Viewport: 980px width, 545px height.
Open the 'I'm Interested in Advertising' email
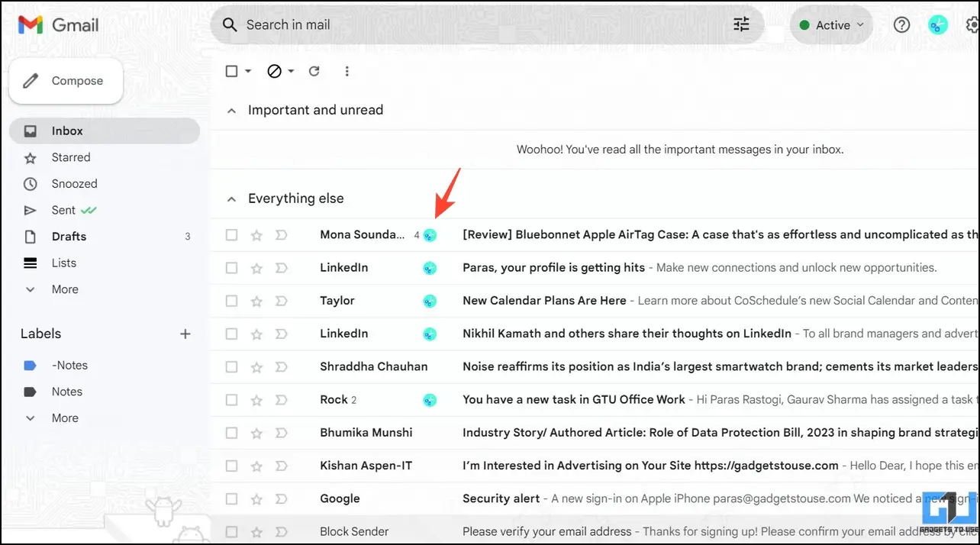[x=595, y=466]
